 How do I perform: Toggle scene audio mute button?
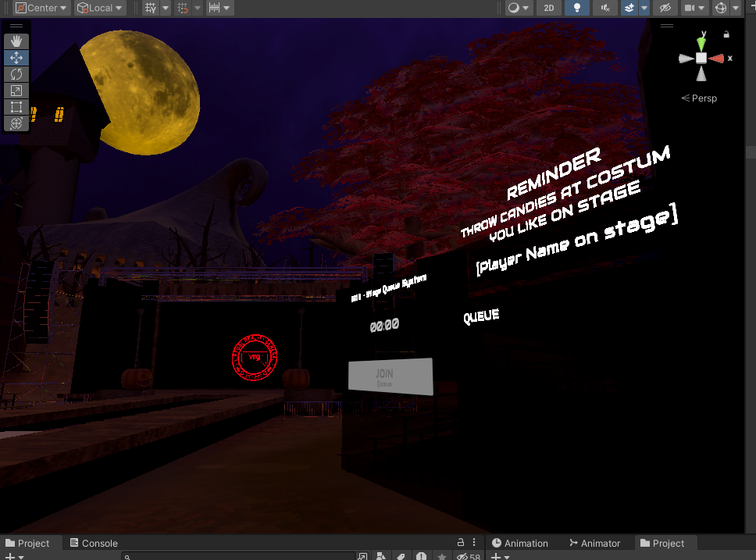click(605, 8)
